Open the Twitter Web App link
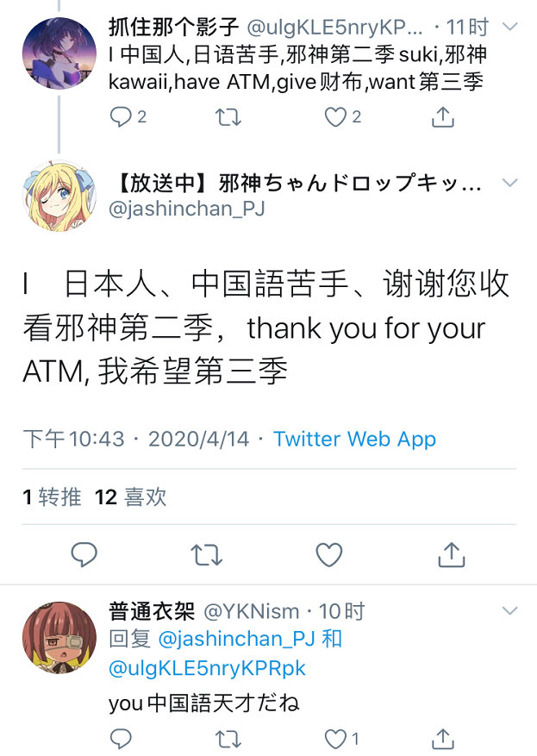Screen dimensions: 537x756 [x=355, y=439]
